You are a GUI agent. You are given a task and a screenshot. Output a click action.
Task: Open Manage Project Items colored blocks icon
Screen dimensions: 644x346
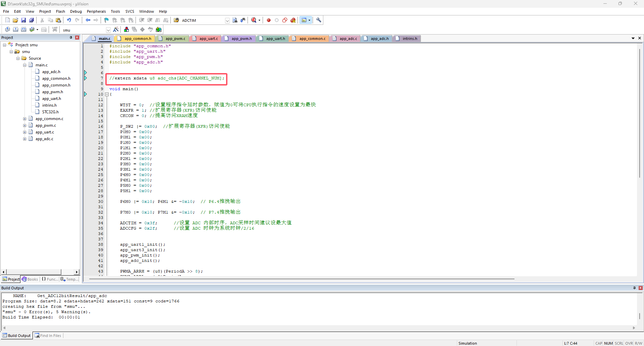[126, 30]
